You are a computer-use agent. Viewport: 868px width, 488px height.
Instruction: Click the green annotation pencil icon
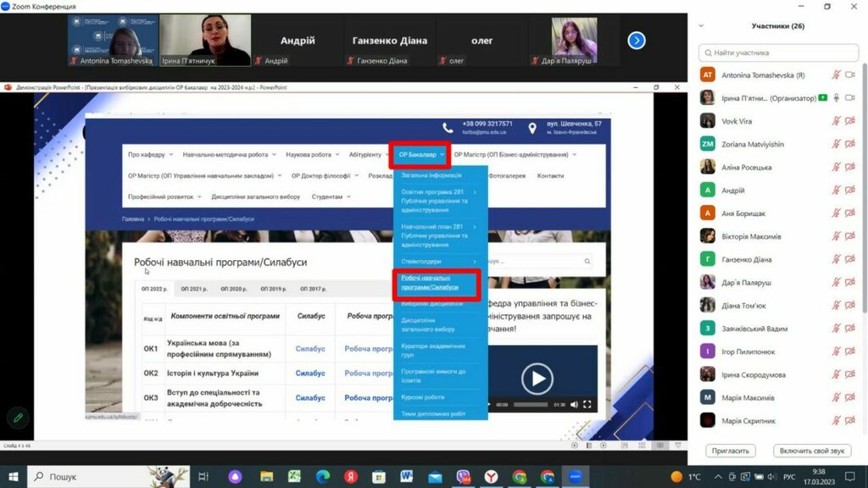[17, 418]
